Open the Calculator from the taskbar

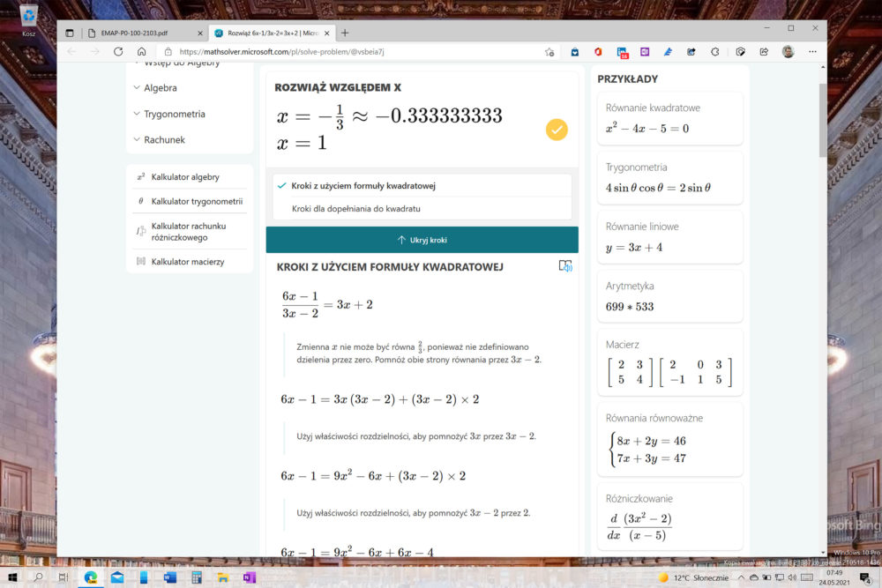coord(197,577)
